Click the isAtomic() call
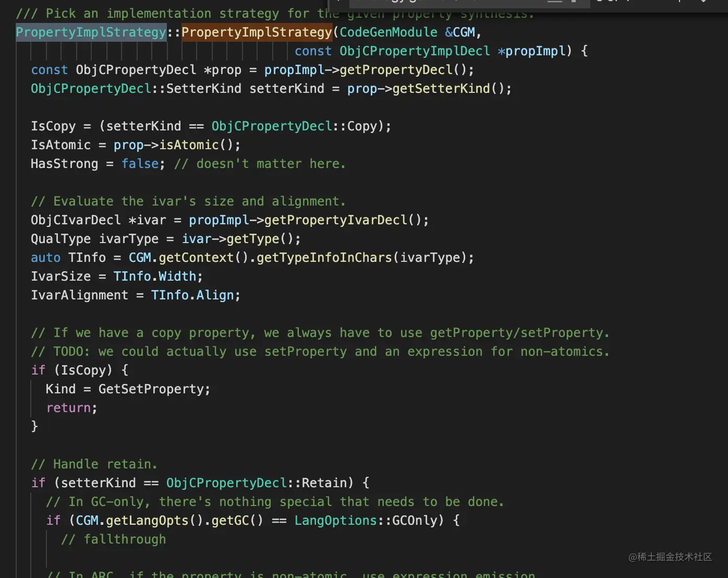The height and width of the screenshot is (578, 728). [x=196, y=145]
